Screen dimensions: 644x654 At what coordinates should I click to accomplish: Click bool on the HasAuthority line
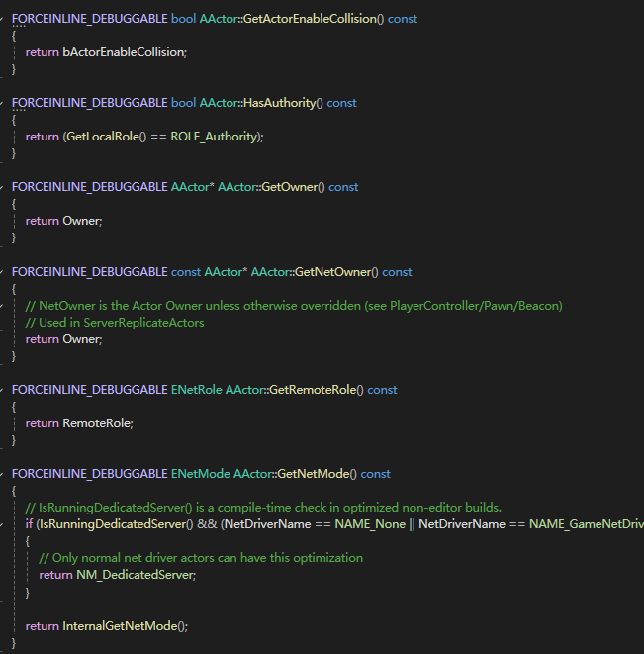pyautogui.click(x=184, y=103)
